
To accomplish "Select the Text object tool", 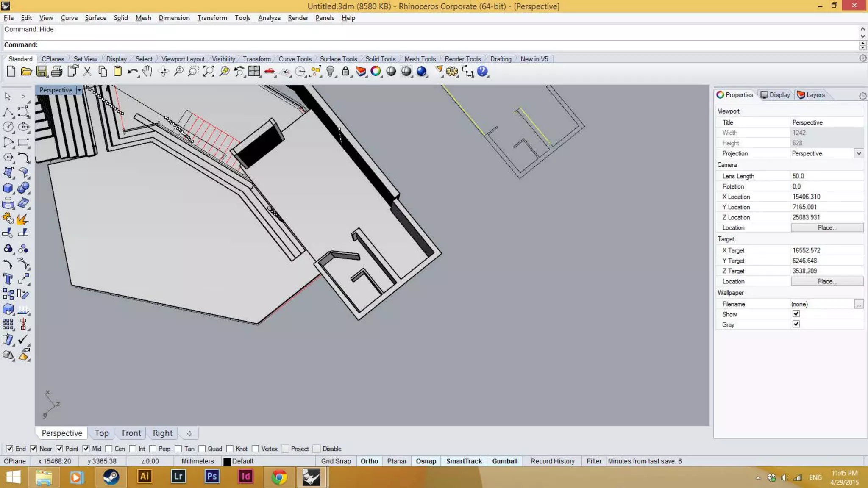I will [8, 279].
